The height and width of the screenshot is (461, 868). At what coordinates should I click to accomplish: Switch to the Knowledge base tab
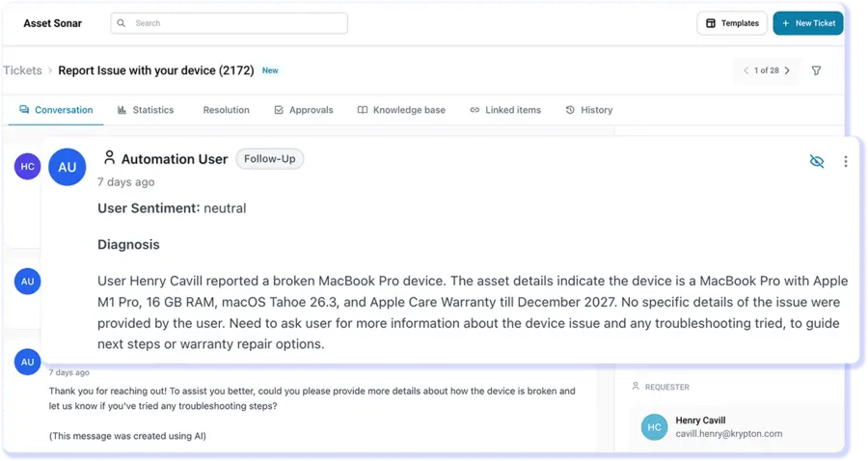click(401, 110)
